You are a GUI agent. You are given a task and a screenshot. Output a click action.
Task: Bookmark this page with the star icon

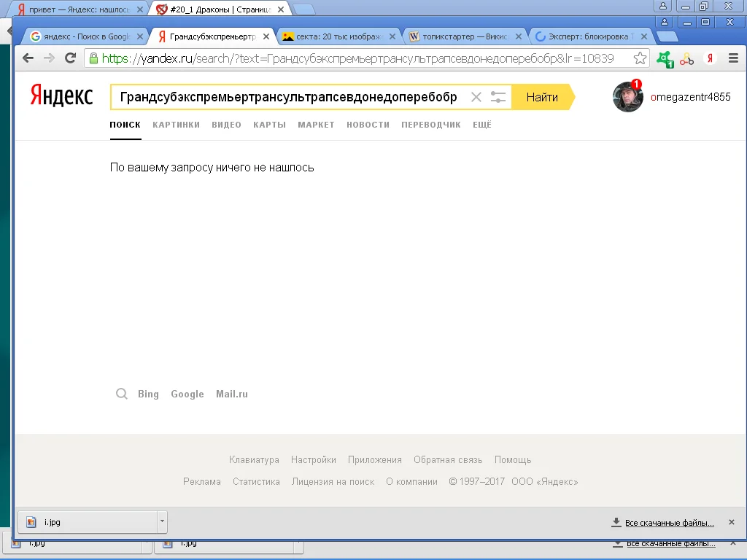pos(640,58)
